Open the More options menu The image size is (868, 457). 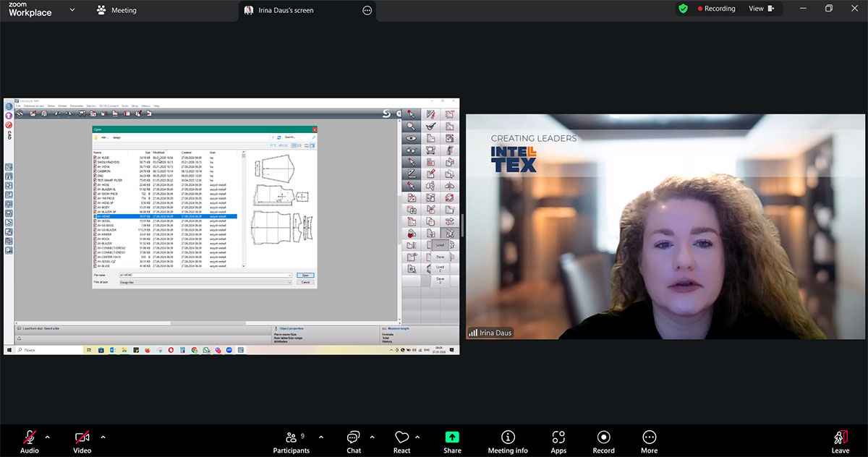pos(649,441)
